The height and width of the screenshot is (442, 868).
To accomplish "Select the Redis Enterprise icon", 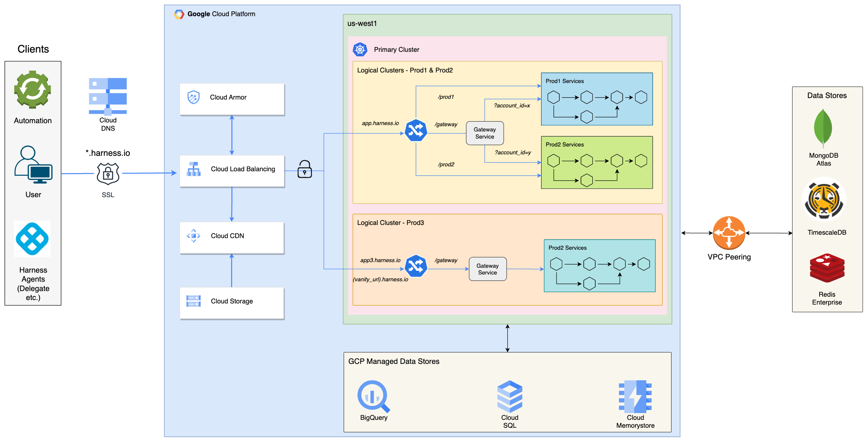I will [x=827, y=268].
